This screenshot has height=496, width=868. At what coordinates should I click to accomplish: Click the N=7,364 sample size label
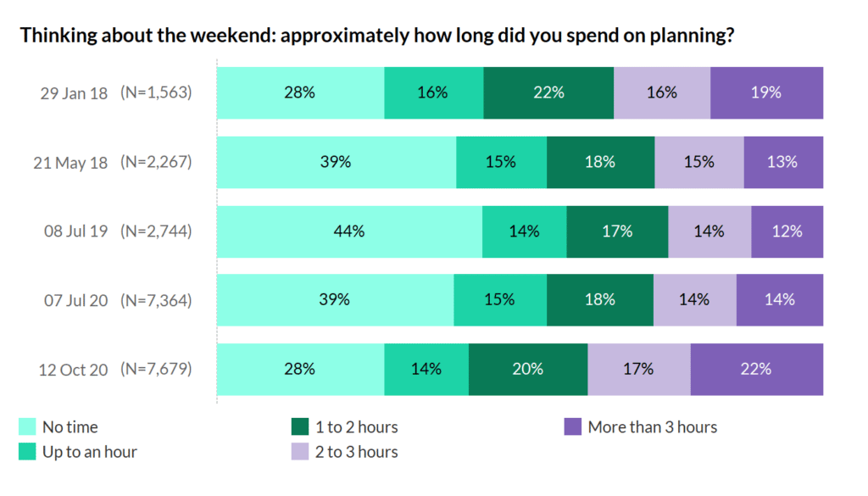coord(157,299)
